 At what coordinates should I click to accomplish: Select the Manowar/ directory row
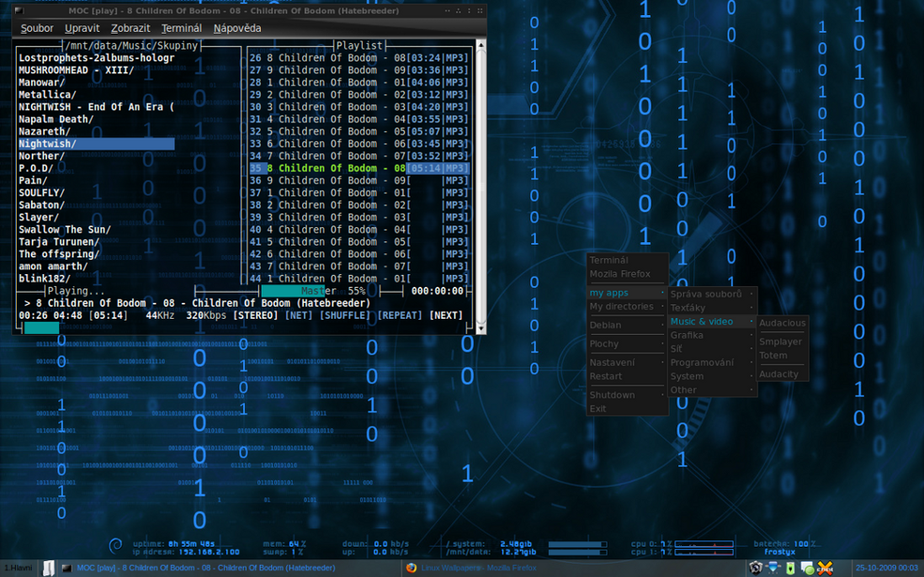(x=96, y=82)
